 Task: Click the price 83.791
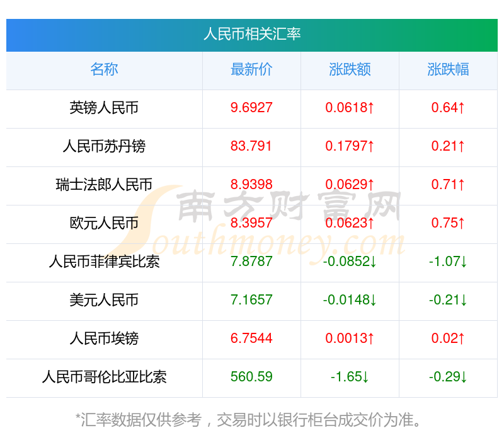tap(251, 146)
